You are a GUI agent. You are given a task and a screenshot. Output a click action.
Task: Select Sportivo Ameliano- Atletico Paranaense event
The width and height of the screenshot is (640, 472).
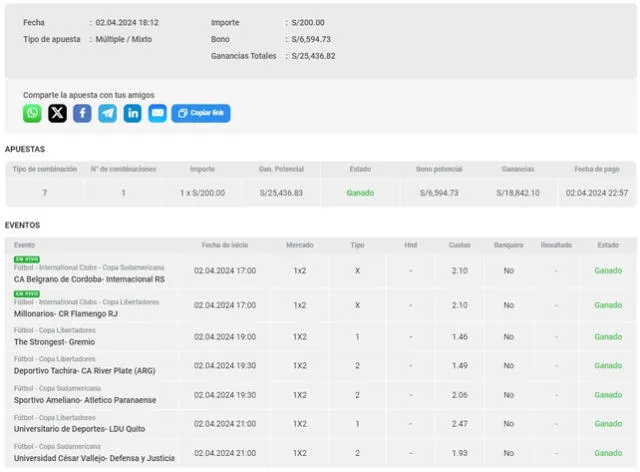click(x=85, y=400)
